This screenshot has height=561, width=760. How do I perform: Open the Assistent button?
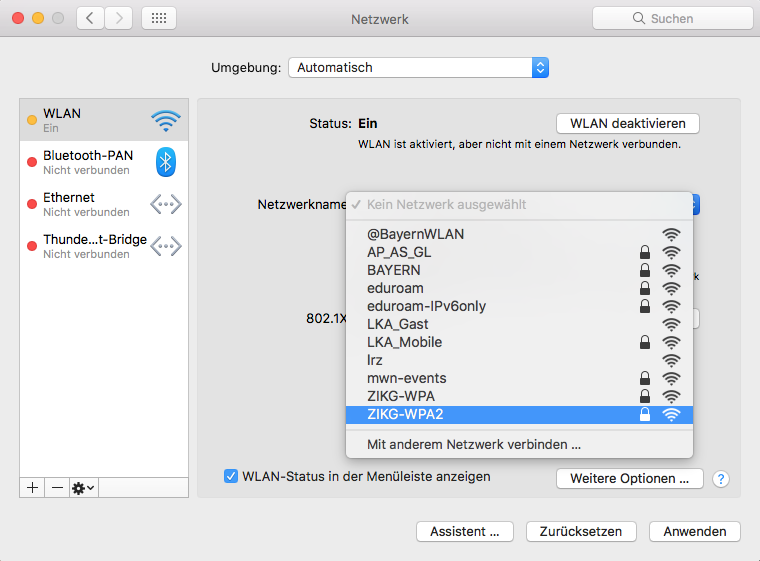464,531
